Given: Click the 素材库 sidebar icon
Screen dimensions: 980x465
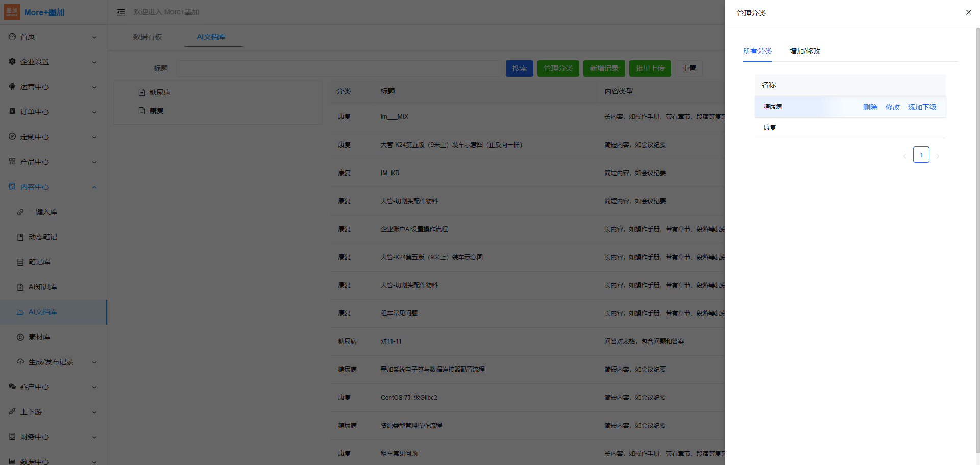Looking at the screenshot, I should [x=20, y=337].
